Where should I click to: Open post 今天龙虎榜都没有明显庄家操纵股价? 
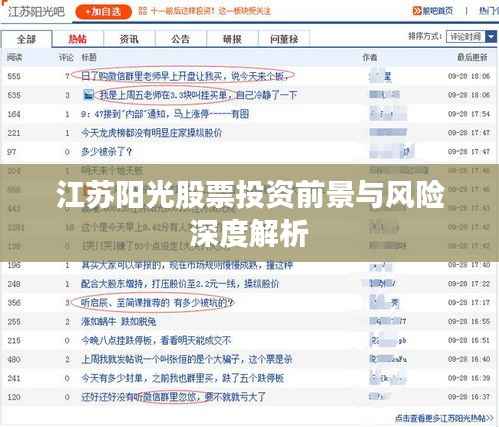click(x=151, y=133)
